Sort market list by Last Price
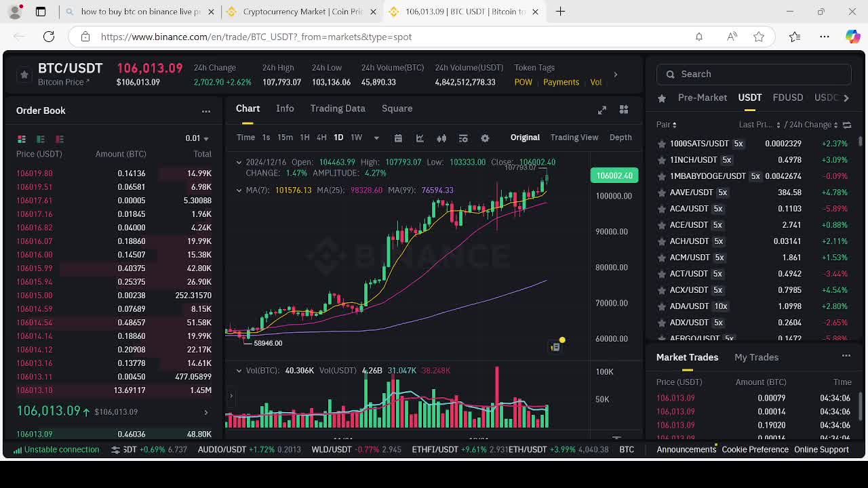 pyautogui.click(x=759, y=125)
